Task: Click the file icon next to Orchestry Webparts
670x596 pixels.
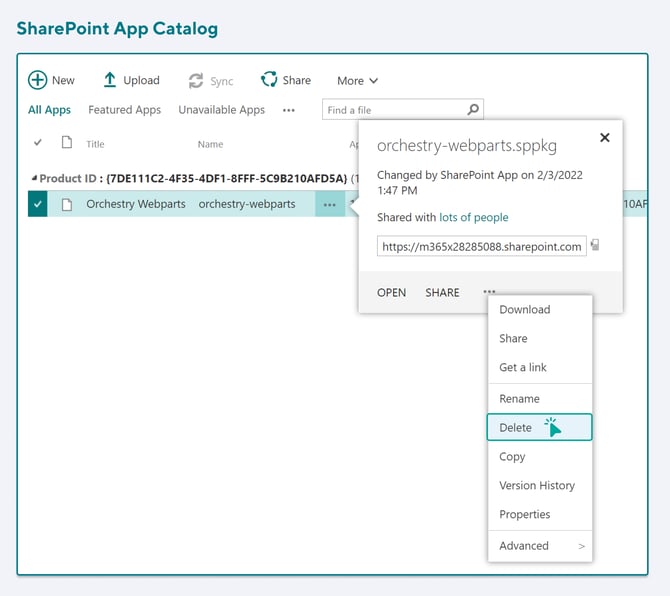Action: click(x=67, y=204)
